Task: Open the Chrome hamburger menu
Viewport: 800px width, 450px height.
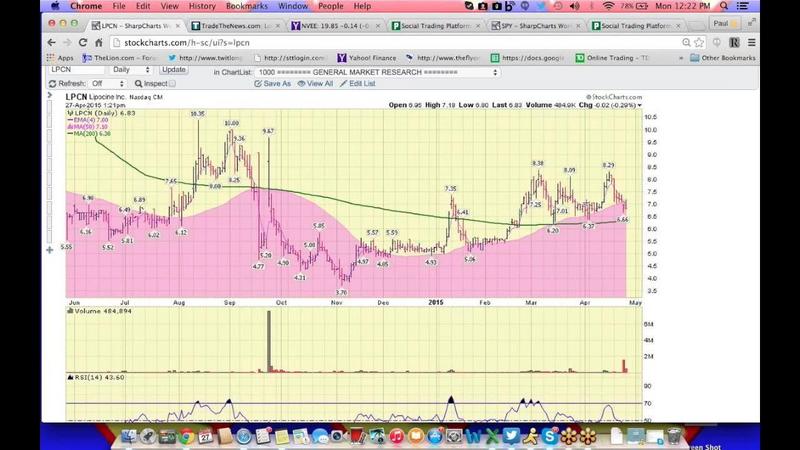Action: point(752,43)
